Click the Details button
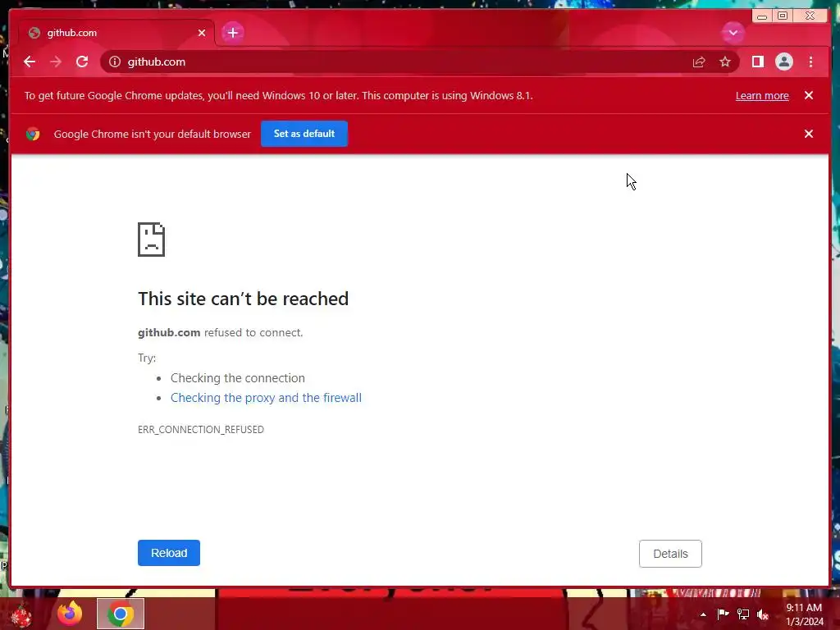Image resolution: width=840 pixels, height=630 pixels. click(x=670, y=554)
